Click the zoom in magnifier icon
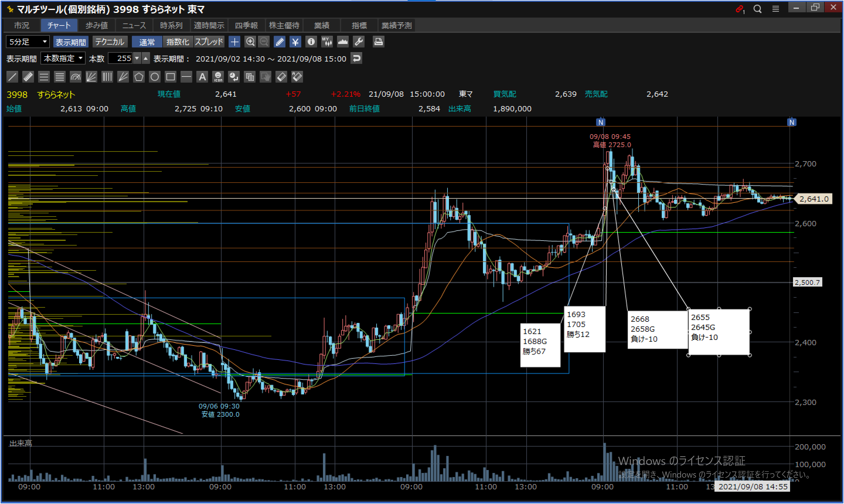 250,42
